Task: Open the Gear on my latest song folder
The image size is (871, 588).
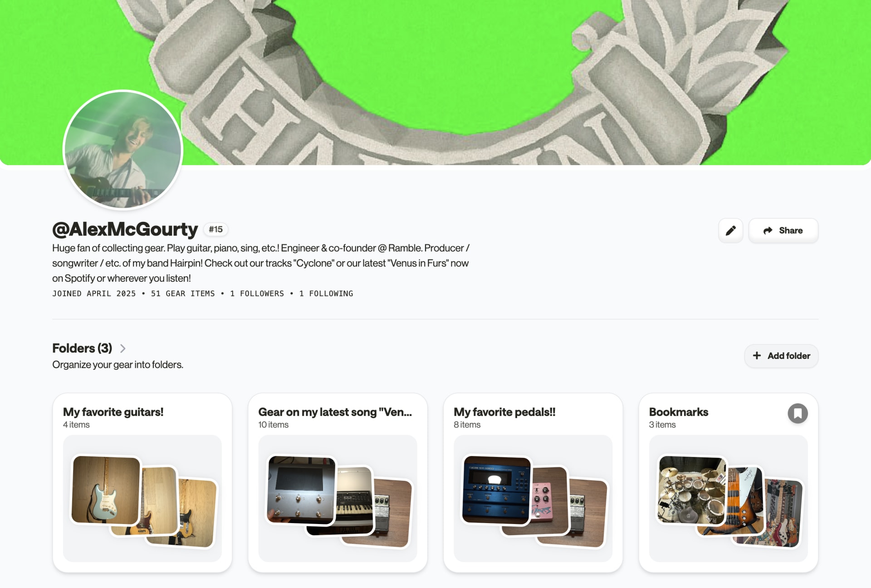Action: (335, 412)
